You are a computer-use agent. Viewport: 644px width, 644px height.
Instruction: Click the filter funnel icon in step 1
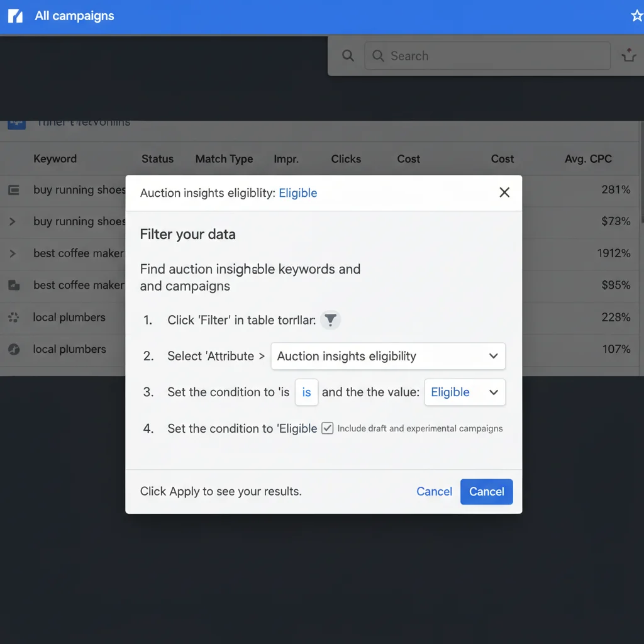[330, 319]
